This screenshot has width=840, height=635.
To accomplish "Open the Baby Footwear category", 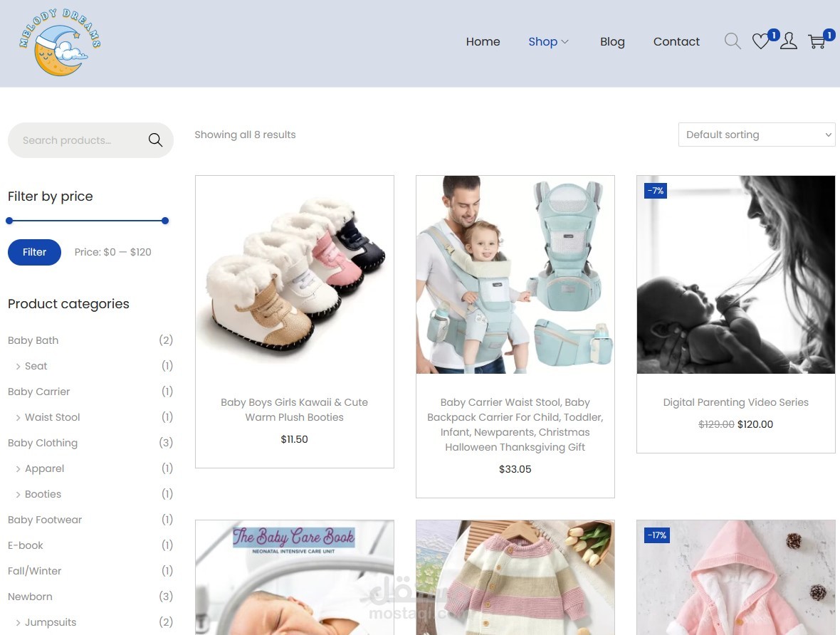I will [x=44, y=520].
